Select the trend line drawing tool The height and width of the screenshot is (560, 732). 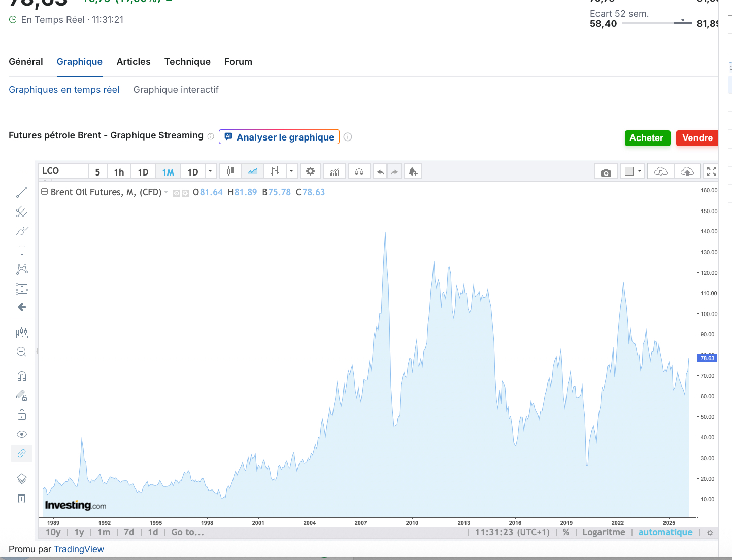tap(22, 192)
